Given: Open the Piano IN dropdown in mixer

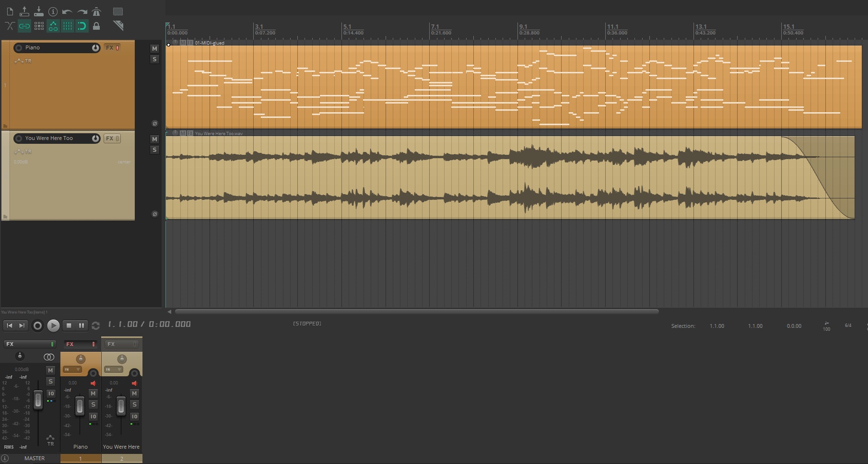Looking at the screenshot, I should [72, 370].
